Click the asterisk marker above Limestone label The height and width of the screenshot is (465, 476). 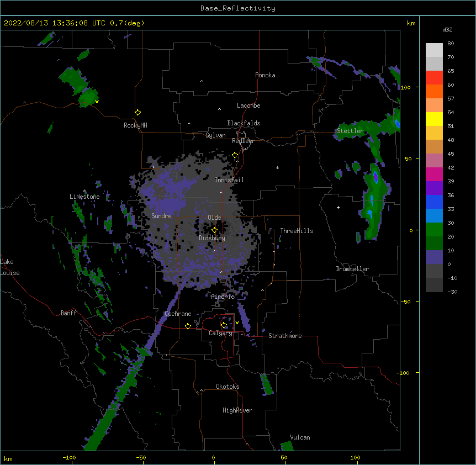pyautogui.click(x=85, y=191)
